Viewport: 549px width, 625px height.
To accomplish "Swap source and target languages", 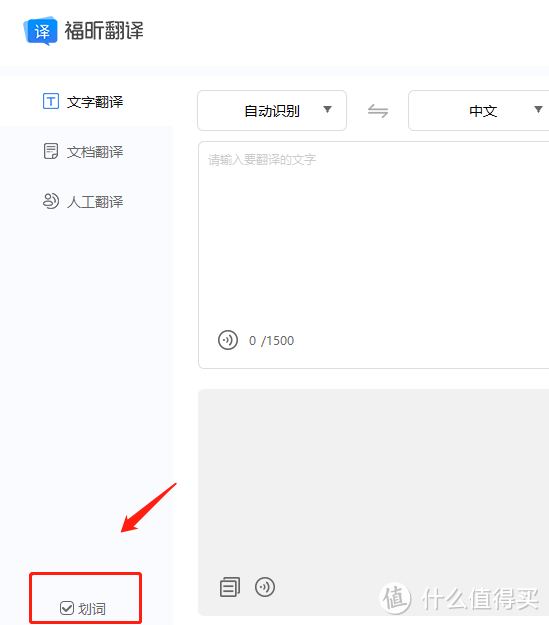I will pyautogui.click(x=378, y=111).
